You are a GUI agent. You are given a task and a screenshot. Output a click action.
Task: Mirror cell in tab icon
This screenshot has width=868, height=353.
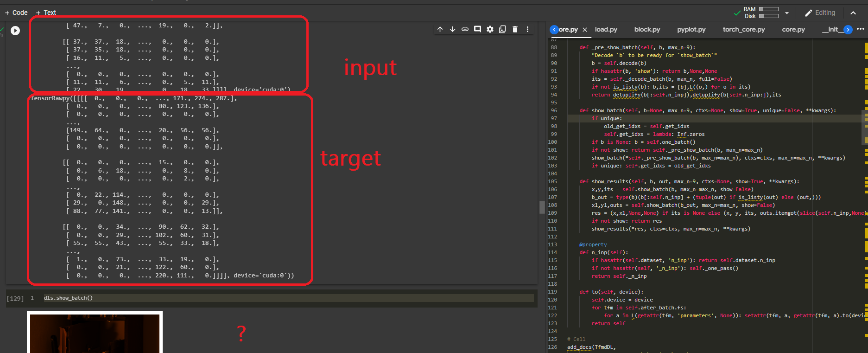click(x=502, y=29)
